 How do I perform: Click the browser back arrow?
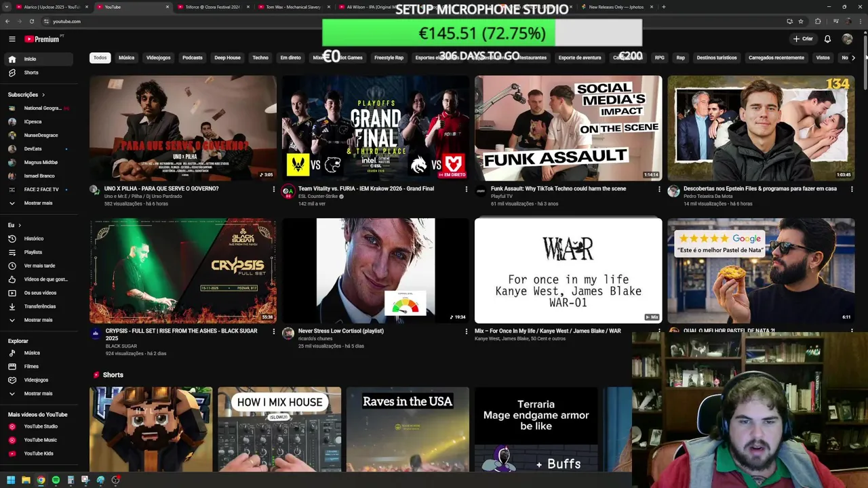pos(7,21)
